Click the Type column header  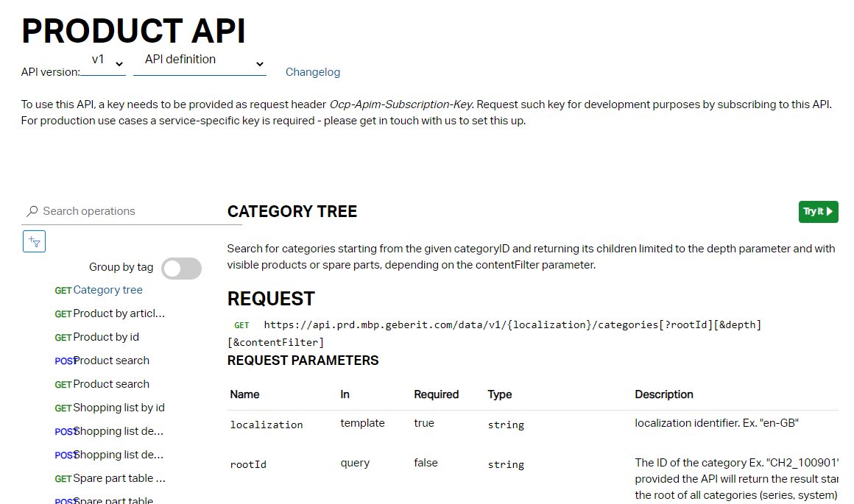(x=499, y=394)
